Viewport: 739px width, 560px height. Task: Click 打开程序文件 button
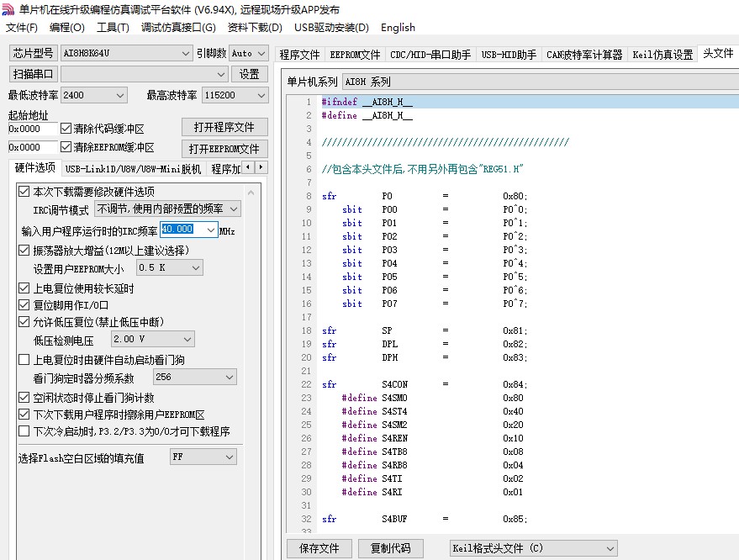pos(224,127)
